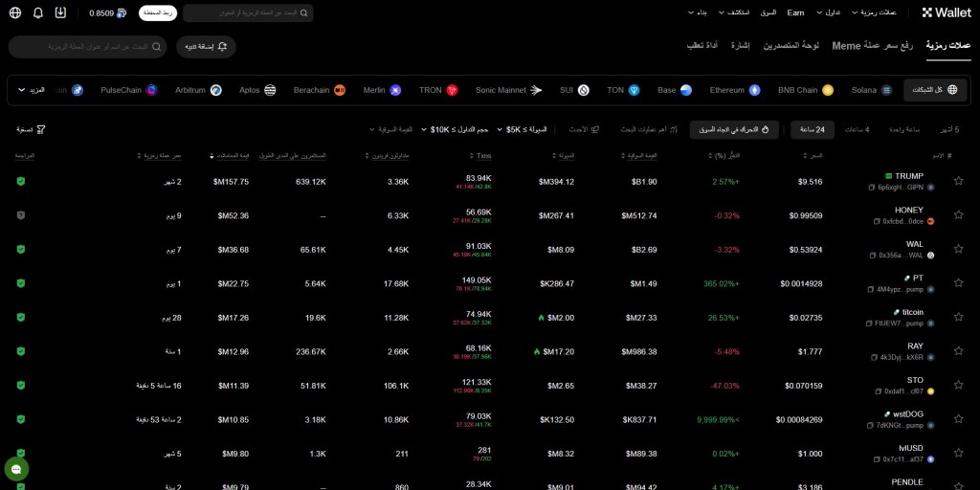Toggle favorite star for WAL token
Viewport: 980px width, 490px height.
click(958, 249)
